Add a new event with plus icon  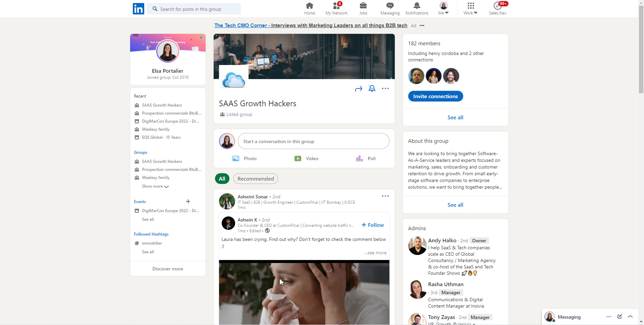coord(188,201)
